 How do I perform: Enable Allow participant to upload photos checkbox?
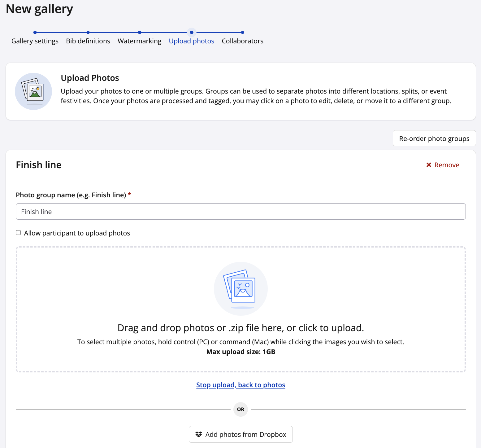(x=19, y=233)
